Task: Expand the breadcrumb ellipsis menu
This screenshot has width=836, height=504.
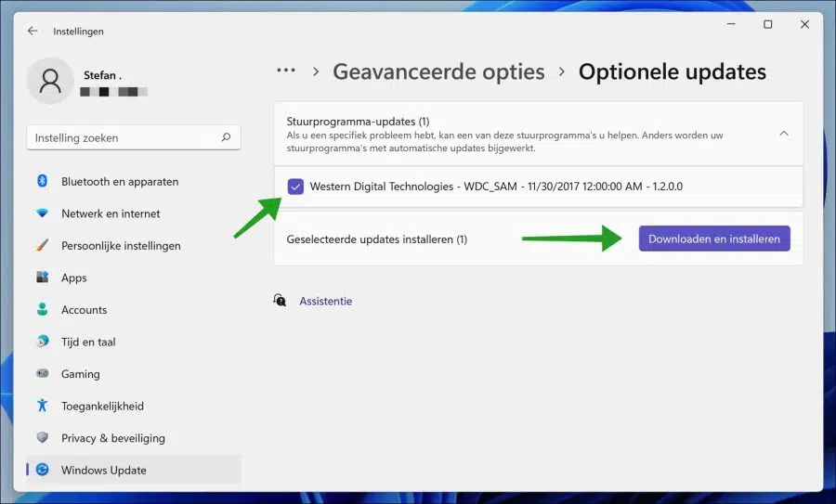Action: [286, 71]
